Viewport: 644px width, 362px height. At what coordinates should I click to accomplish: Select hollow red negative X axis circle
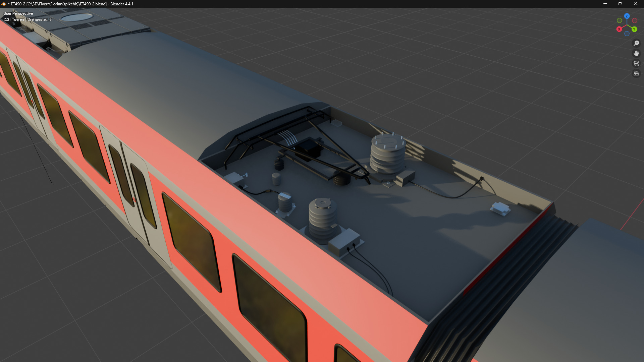(x=635, y=21)
